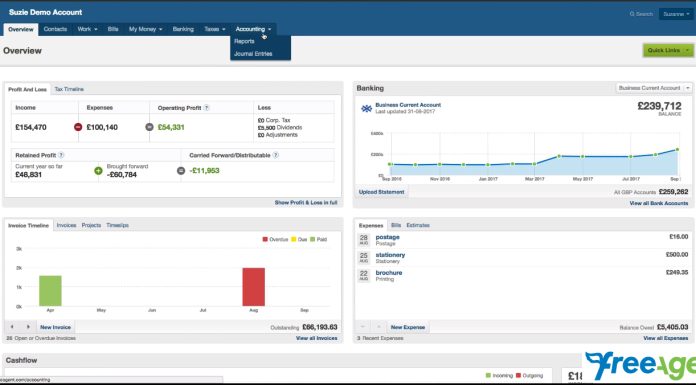Switch to the Projects tab
This screenshot has height=385, width=696.
pos(91,226)
